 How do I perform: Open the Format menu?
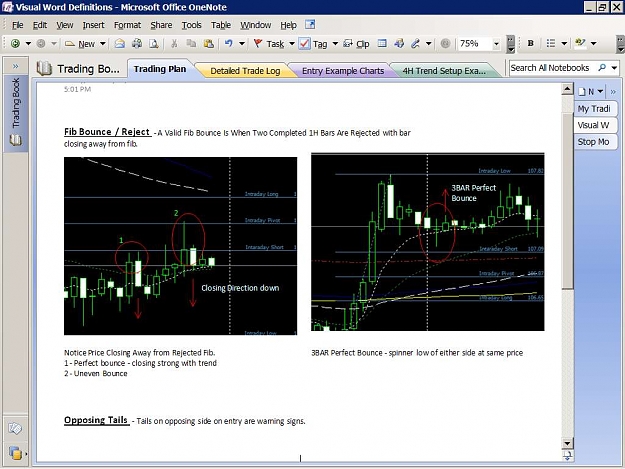point(128,25)
